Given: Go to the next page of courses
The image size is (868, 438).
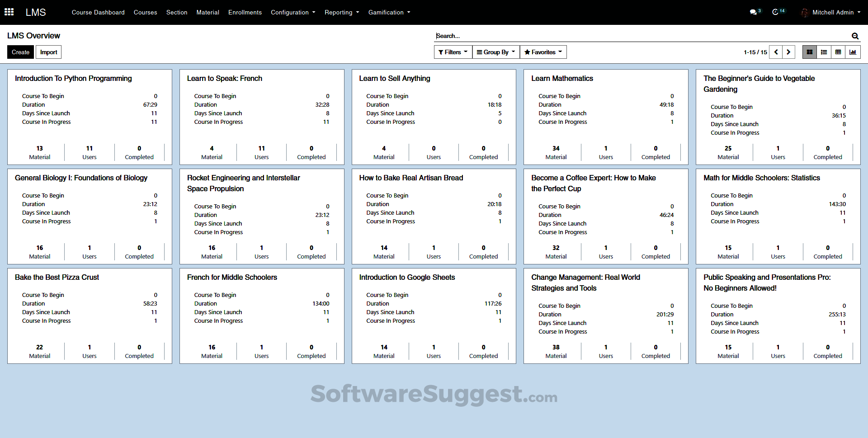Looking at the screenshot, I should 788,52.
